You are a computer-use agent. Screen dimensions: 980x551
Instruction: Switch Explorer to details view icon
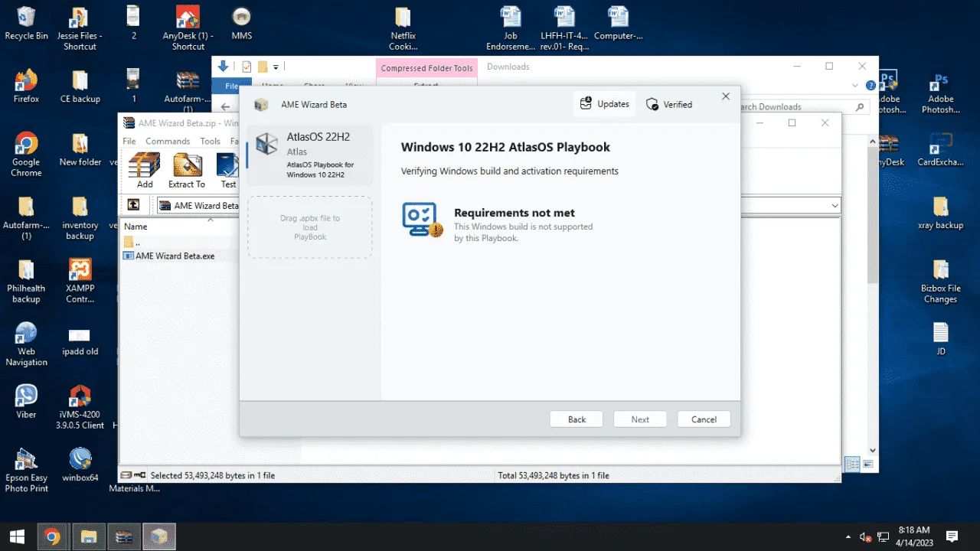click(x=851, y=465)
